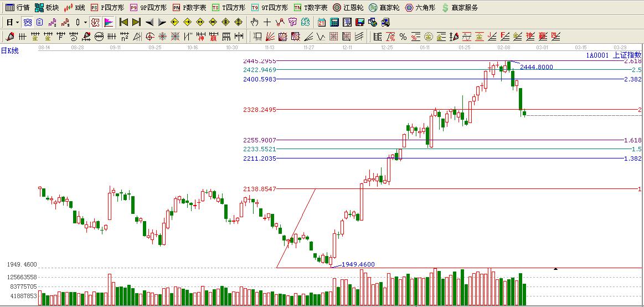Screen dimensions: 644x307
Task: Select the hand pan tool
Action: click(x=254, y=23)
